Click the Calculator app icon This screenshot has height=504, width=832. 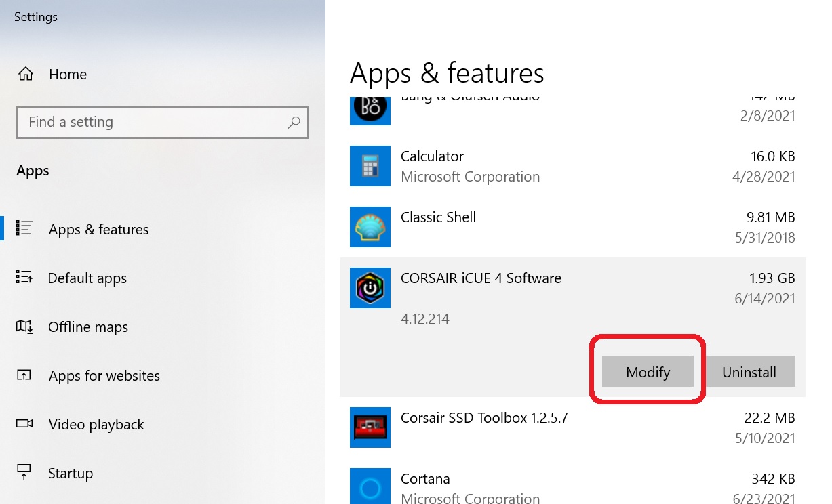(370, 166)
